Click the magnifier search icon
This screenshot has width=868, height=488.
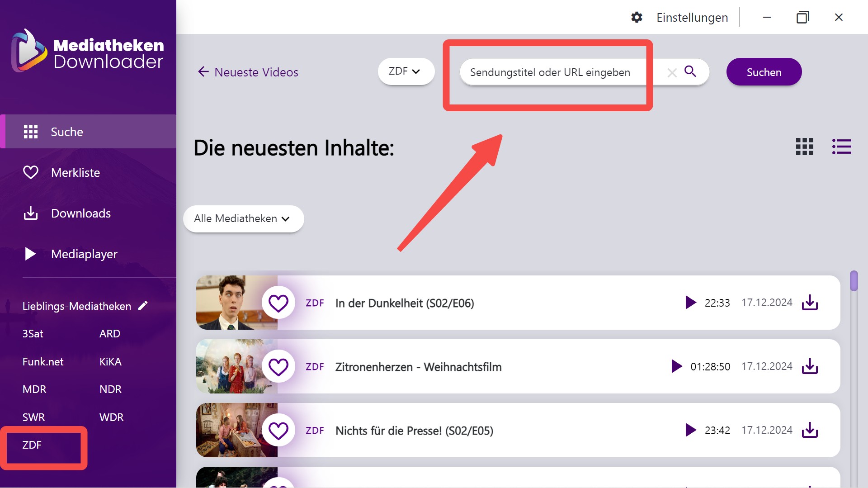(690, 71)
